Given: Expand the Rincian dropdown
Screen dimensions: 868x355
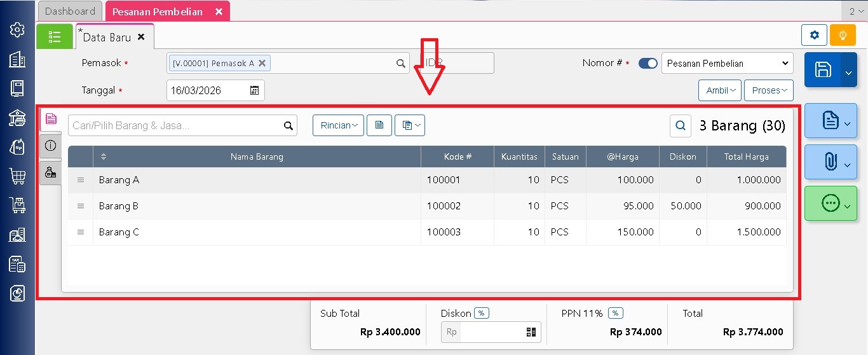Looking at the screenshot, I should 338,125.
